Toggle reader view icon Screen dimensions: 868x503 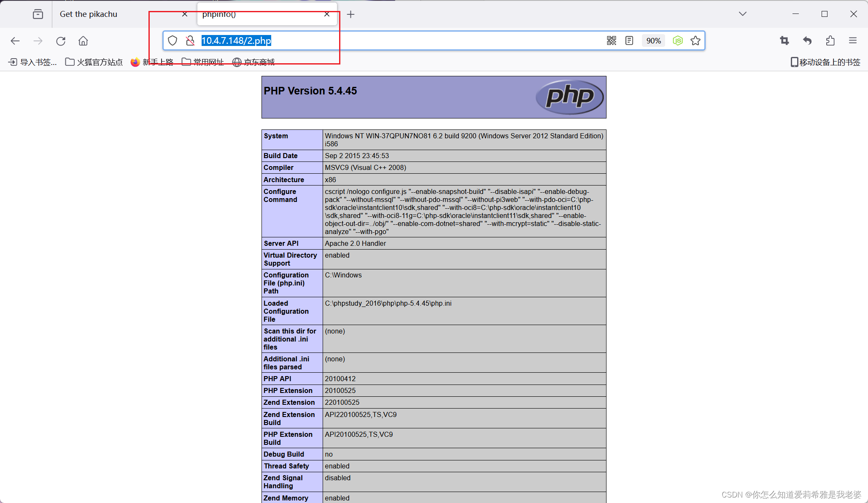click(x=629, y=40)
